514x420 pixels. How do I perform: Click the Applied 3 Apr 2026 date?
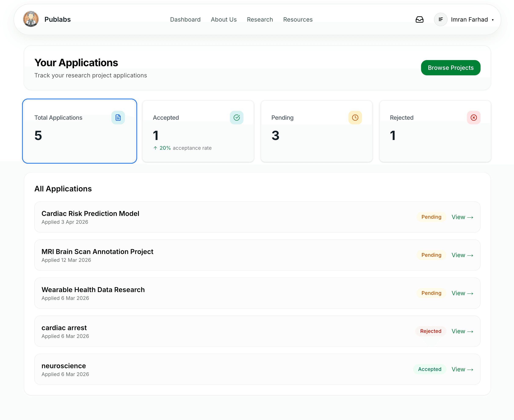[x=65, y=222]
